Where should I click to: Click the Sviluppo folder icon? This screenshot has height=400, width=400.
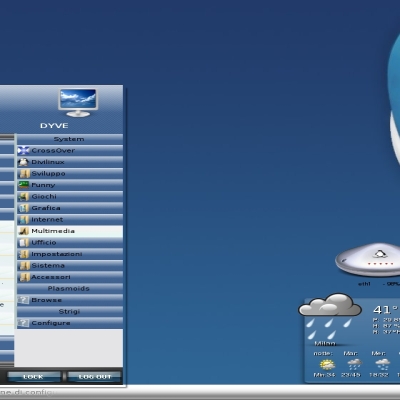point(24,174)
